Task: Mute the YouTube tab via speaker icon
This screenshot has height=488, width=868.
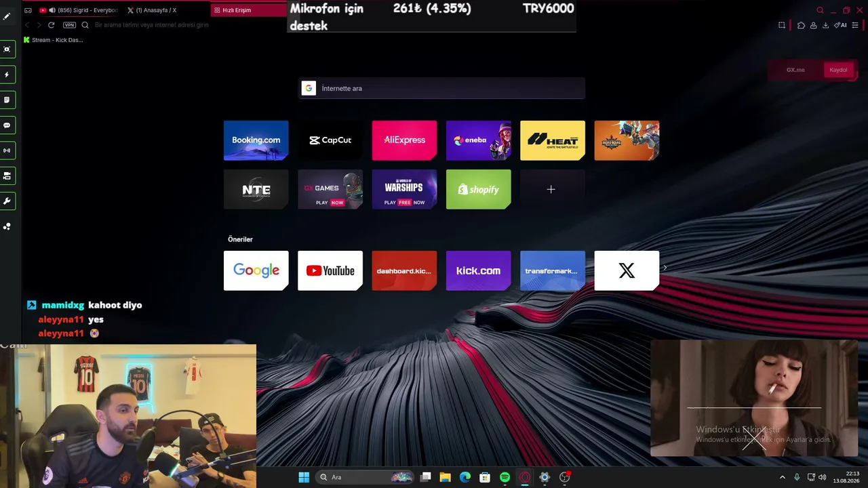Action: pyautogui.click(x=52, y=10)
